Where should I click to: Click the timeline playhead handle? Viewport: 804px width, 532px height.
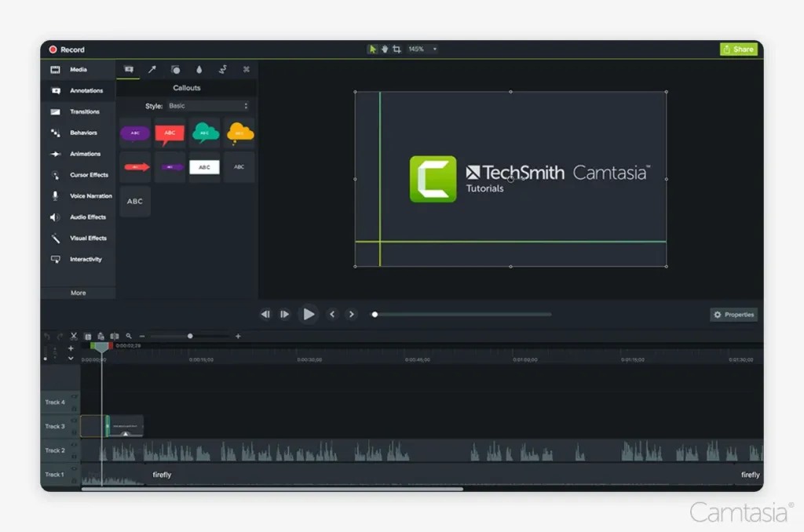click(x=101, y=347)
